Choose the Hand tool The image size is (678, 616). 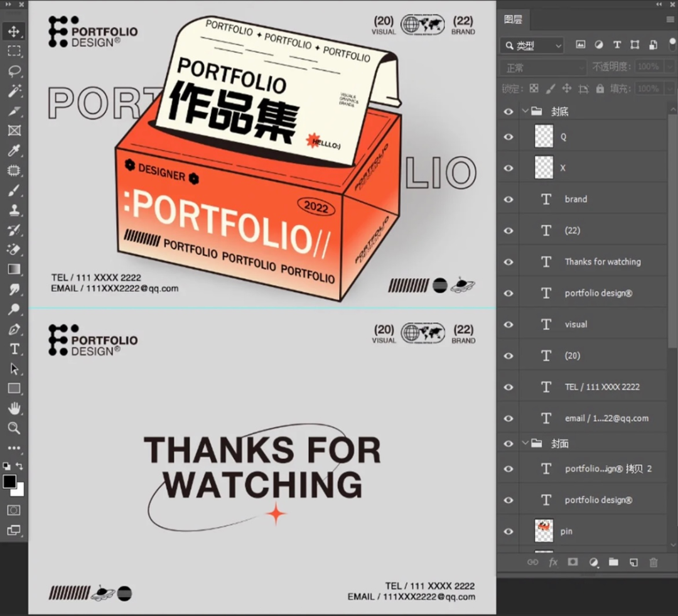14,408
